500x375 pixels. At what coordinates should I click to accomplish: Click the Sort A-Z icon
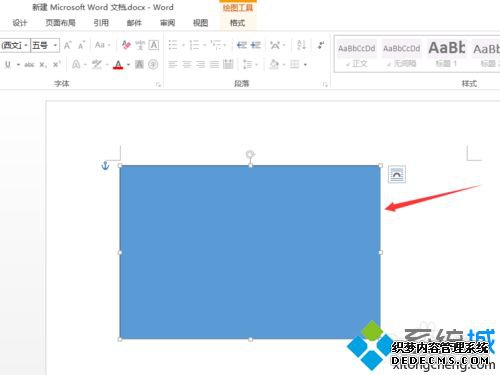pos(301,45)
